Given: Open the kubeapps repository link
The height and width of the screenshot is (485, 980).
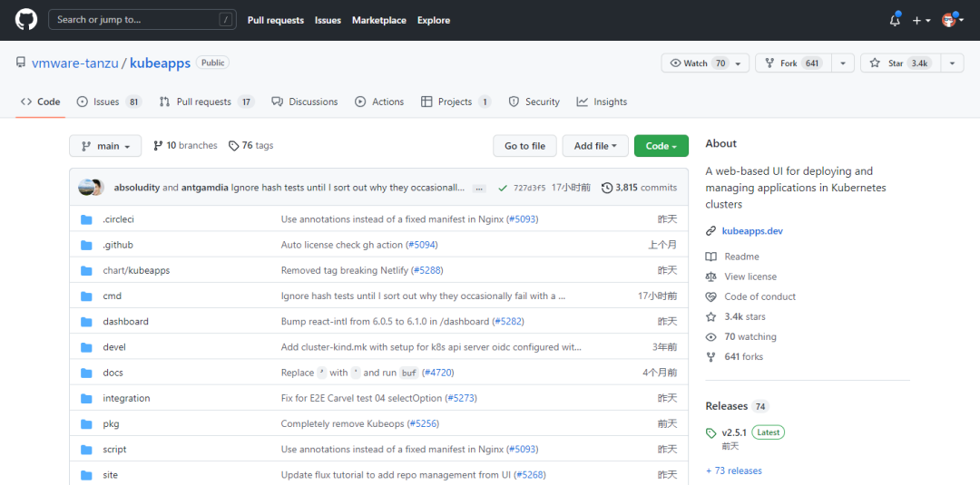Looking at the screenshot, I should tap(160, 63).
